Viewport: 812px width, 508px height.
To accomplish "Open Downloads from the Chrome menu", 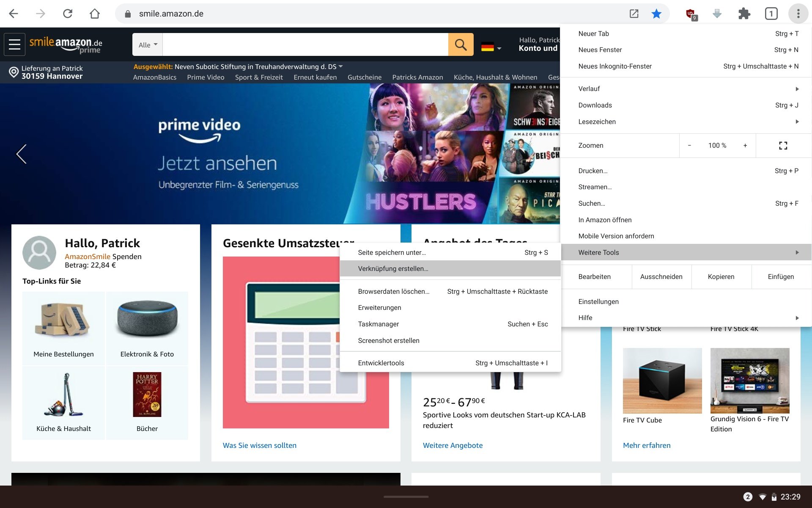I will [x=686, y=105].
